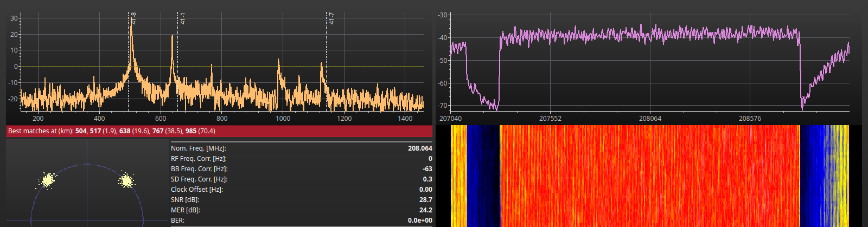The image size is (868, 227).
Task: Click the -10 dB impulse response axis label
Action: 13,83
